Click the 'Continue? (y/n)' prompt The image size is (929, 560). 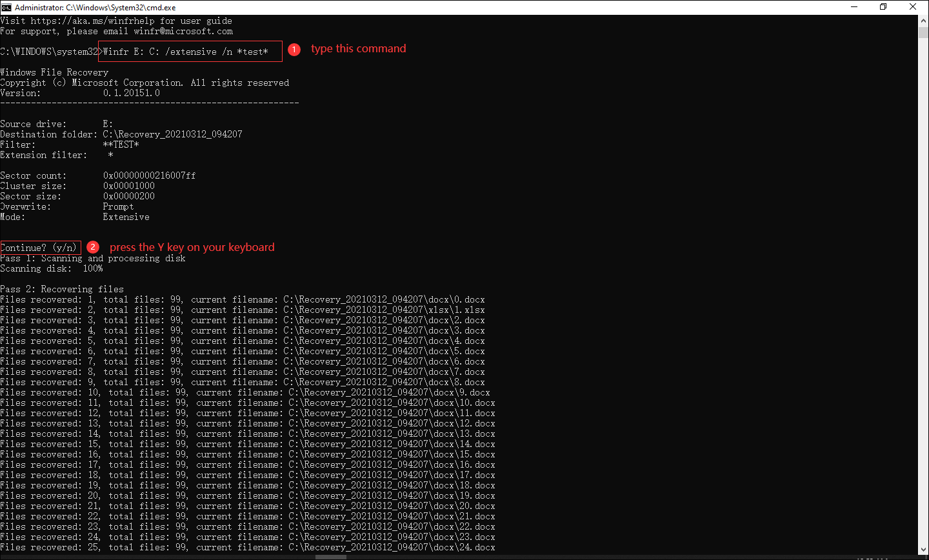click(x=39, y=248)
